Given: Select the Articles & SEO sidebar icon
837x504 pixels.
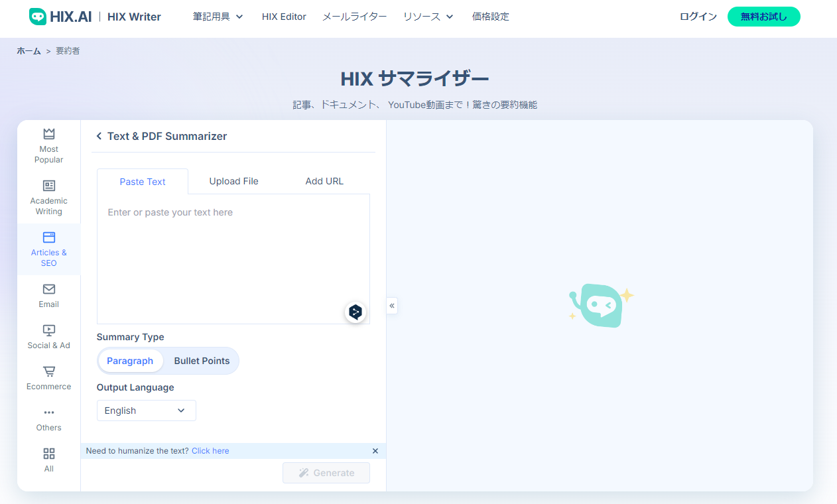Looking at the screenshot, I should tap(48, 249).
